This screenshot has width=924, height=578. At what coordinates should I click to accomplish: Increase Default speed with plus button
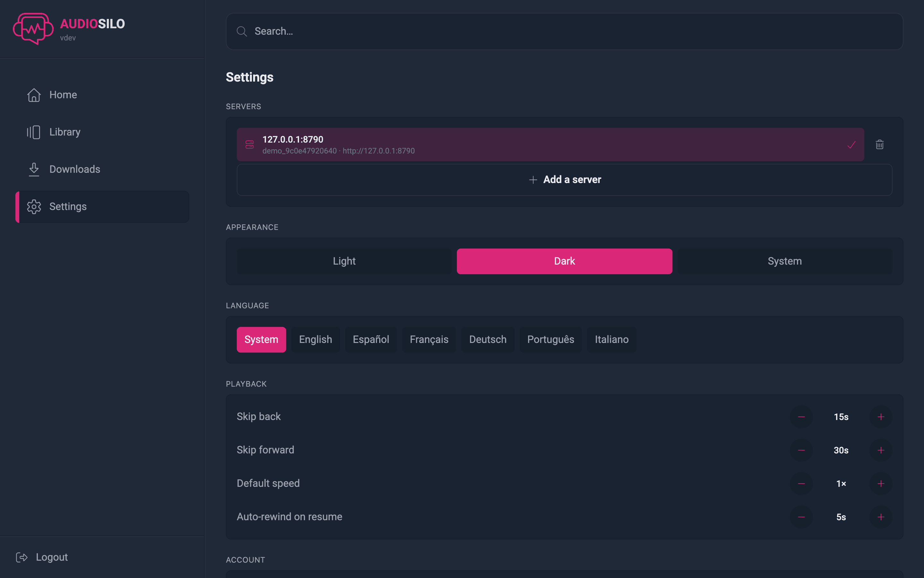point(881,484)
